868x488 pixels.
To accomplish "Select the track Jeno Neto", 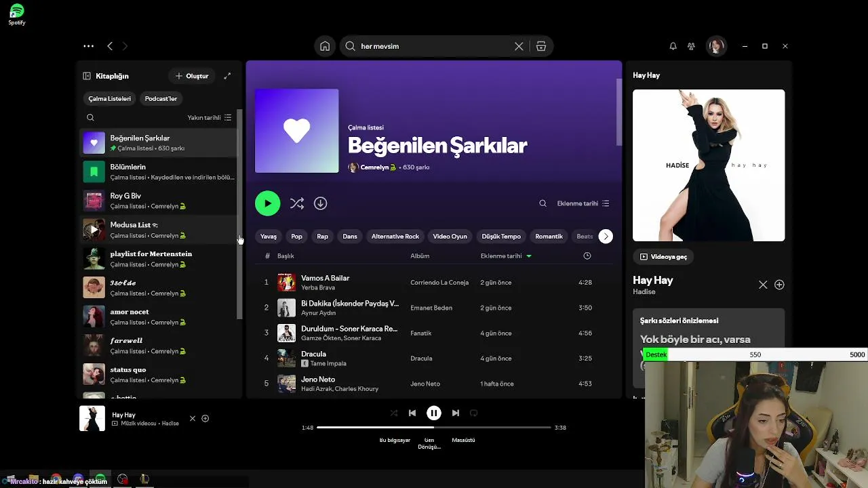I will pos(318,380).
